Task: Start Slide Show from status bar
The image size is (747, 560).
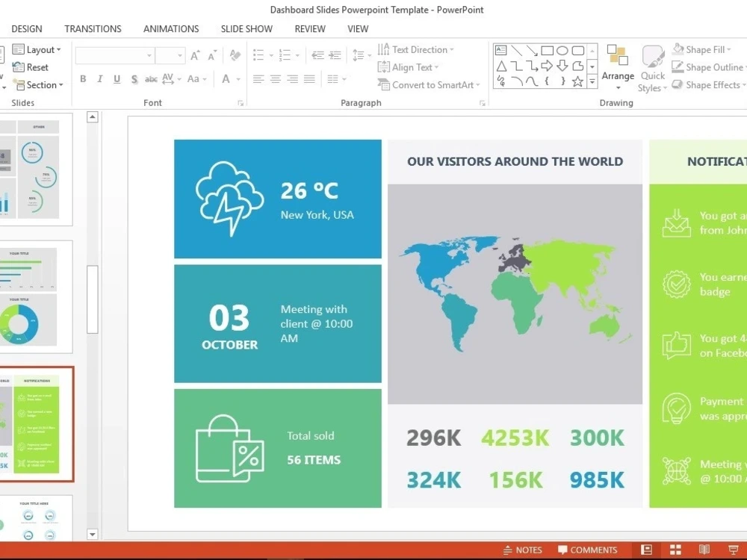Action: [734, 550]
